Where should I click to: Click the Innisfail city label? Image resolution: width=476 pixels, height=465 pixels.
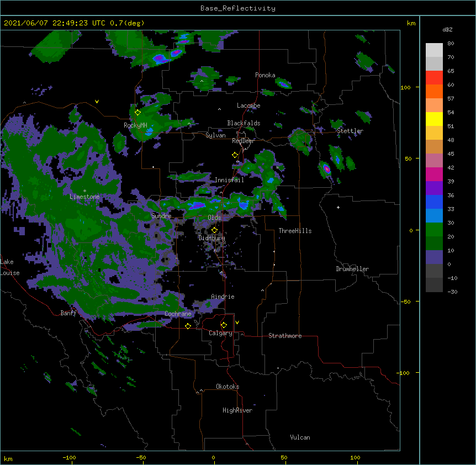(229, 180)
